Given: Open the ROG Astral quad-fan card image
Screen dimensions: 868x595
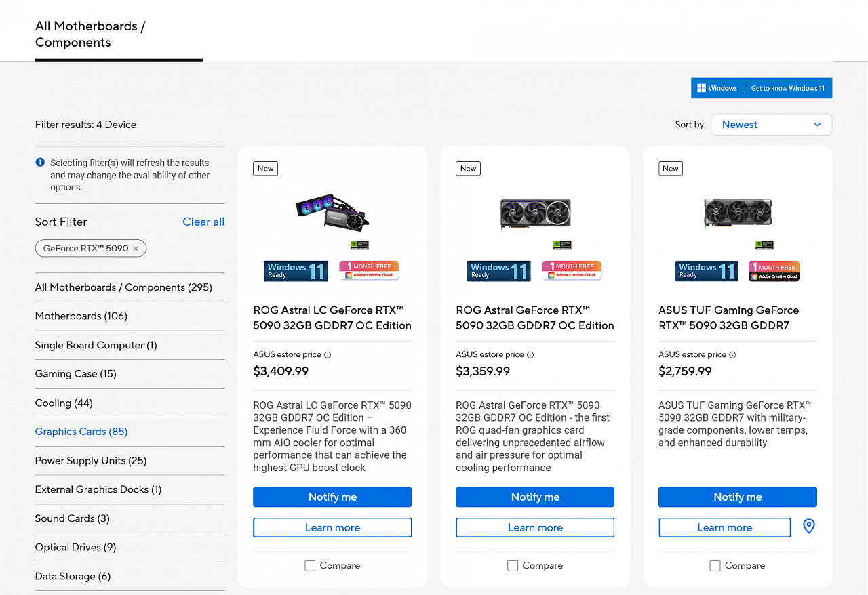Looking at the screenshot, I should tap(535, 213).
